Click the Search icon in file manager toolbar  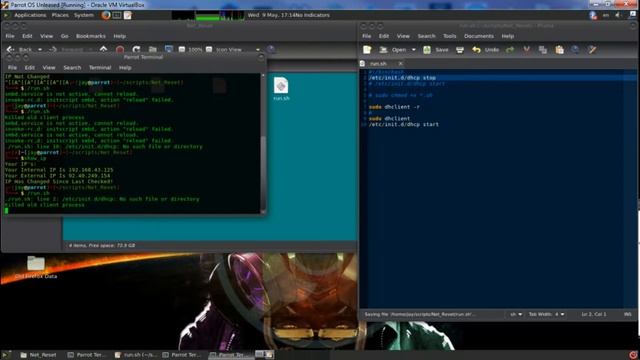[x=271, y=49]
